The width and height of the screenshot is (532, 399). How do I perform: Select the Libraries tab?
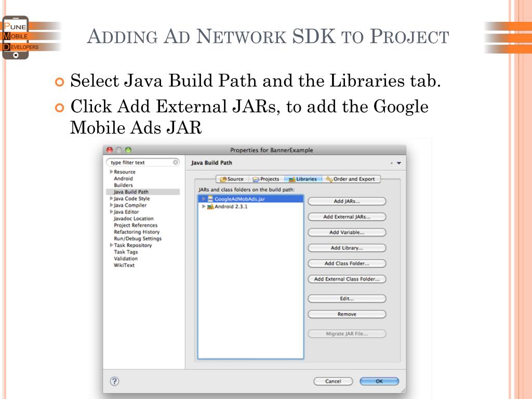(x=303, y=179)
